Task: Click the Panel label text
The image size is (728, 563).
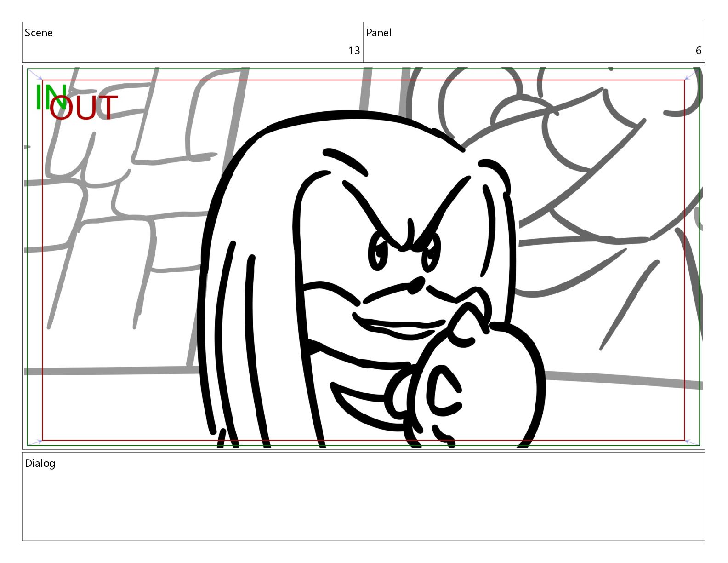Action: 379,33
